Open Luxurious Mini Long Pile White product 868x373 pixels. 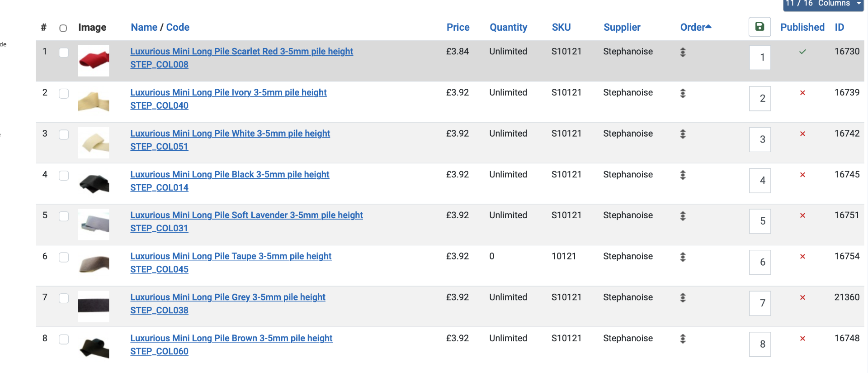point(230,134)
